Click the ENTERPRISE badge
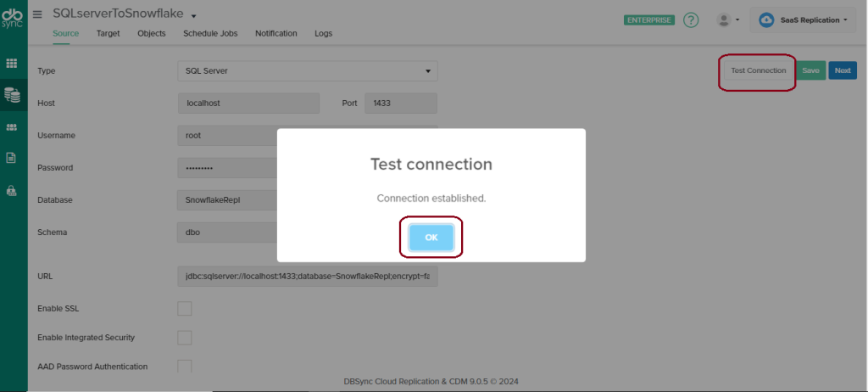Screen dimensions: 868x392 pos(648,20)
